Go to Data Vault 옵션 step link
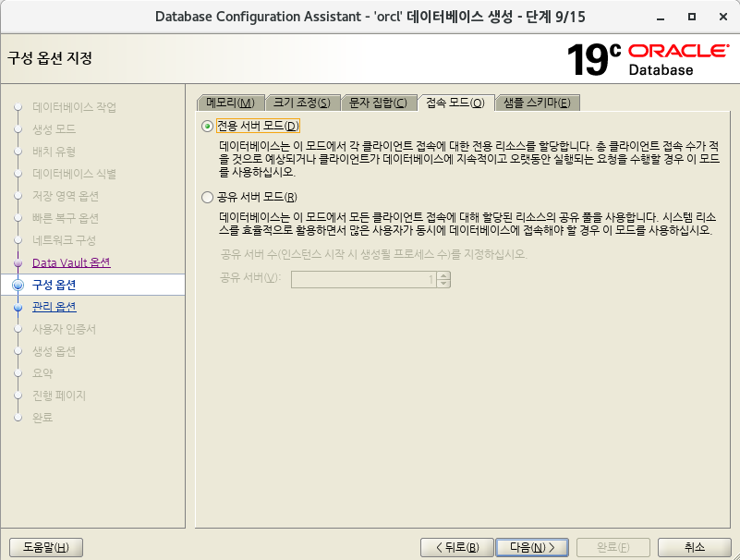The width and height of the screenshot is (740, 560). pos(71,262)
